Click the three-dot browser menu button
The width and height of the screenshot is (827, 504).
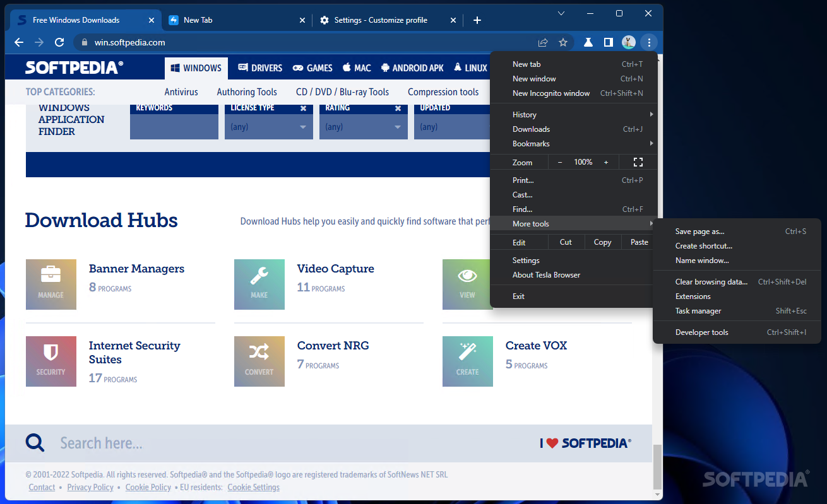point(648,42)
